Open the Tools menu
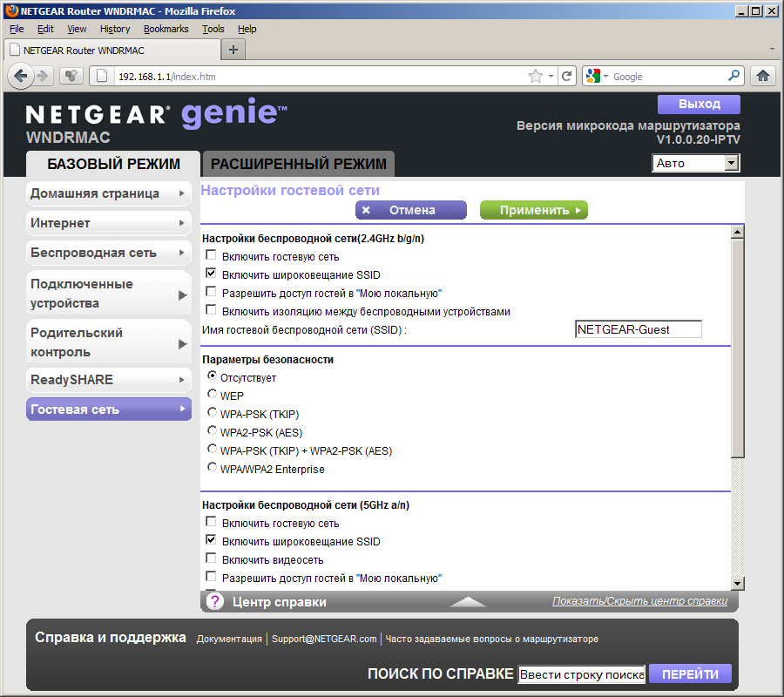 coord(213,29)
